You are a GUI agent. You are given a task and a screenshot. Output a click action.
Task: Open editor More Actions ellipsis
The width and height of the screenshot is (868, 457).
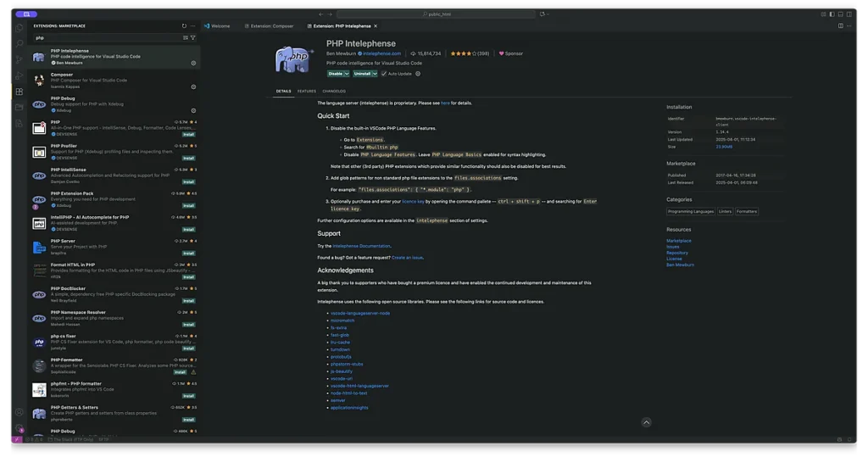(x=849, y=26)
